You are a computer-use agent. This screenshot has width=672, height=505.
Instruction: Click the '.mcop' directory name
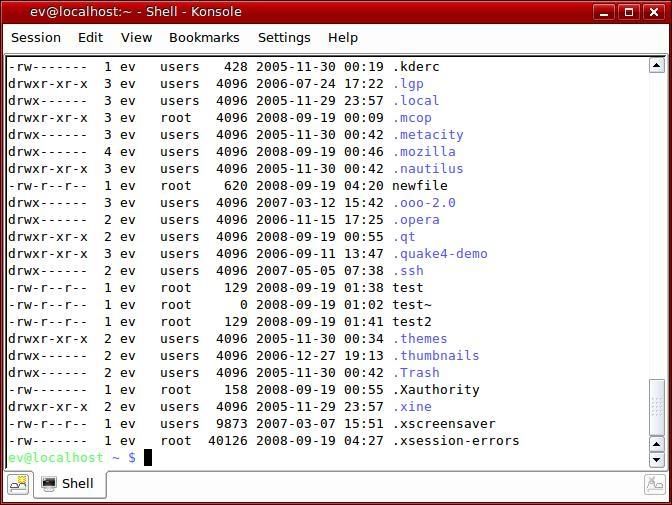click(x=412, y=118)
